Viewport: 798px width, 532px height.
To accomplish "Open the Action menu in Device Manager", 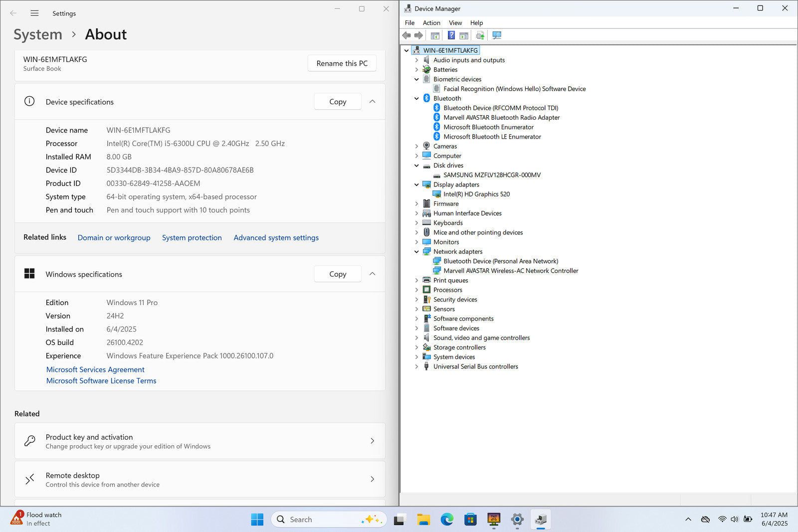I will pos(431,23).
